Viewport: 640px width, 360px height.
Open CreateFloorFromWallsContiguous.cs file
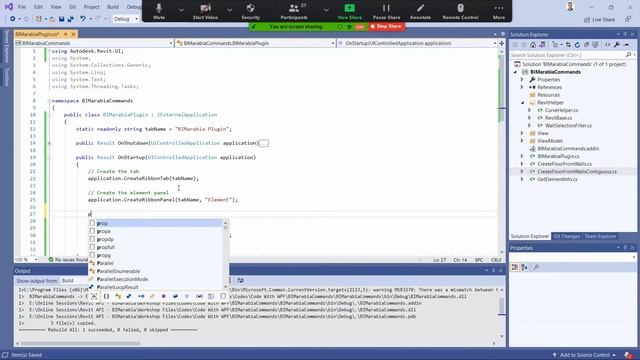[577, 172]
